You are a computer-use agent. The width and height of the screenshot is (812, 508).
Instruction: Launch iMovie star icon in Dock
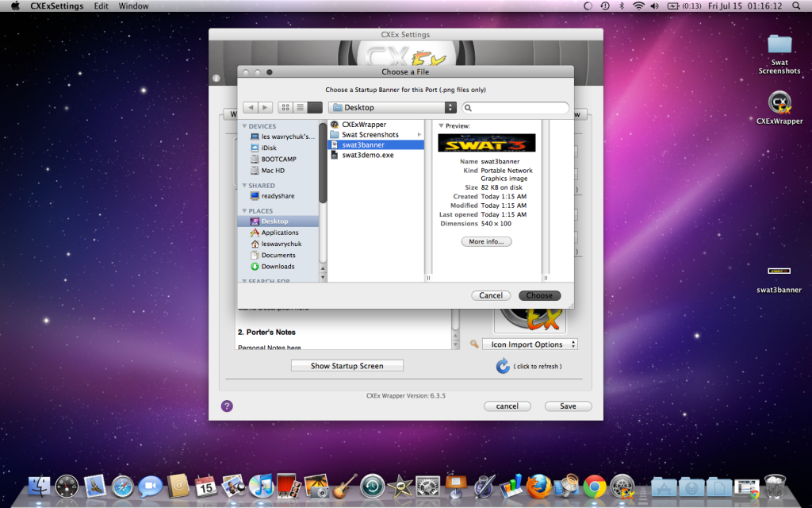[400, 487]
